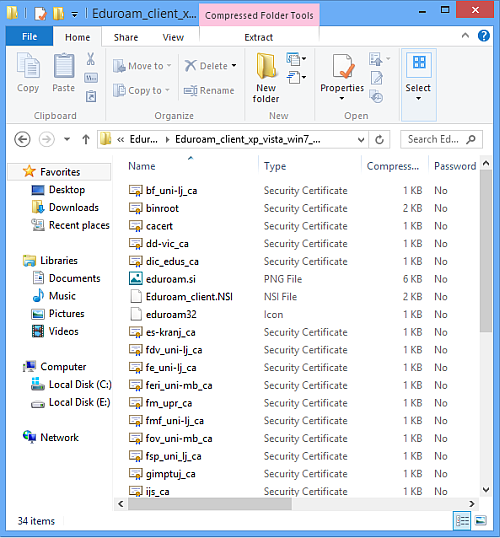Open the Properties checkmark icon
Viewport: 500px width, 538px height.
tap(343, 66)
